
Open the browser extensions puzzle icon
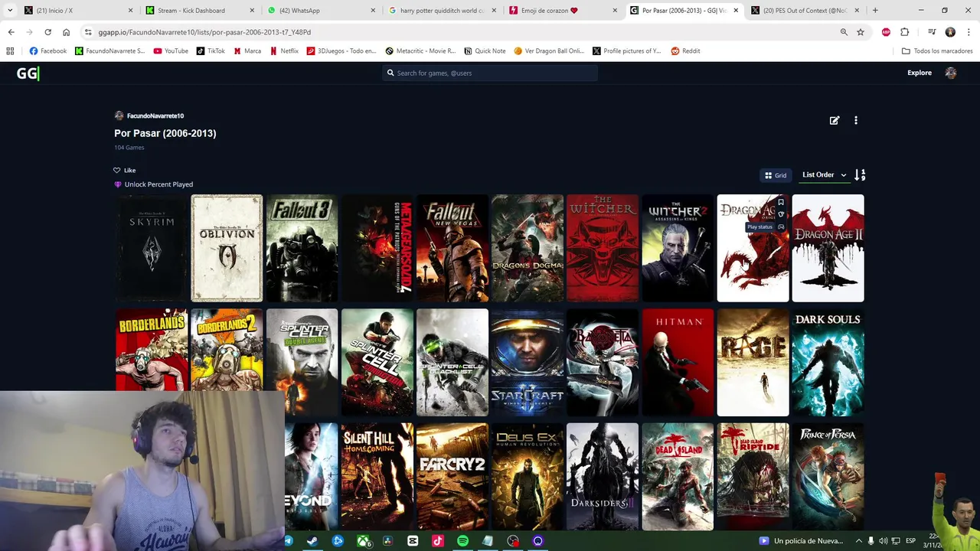coord(905,32)
